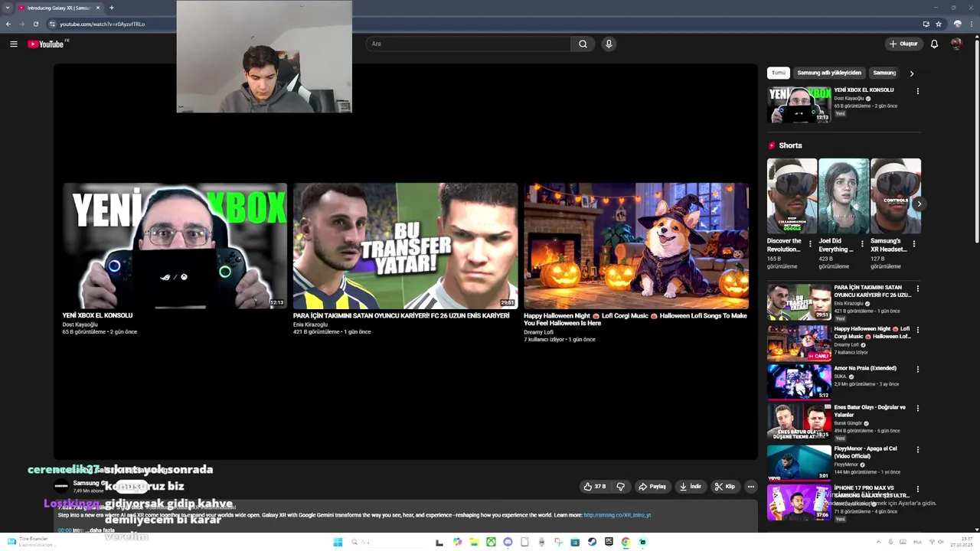Open iPhone 17 Pro Max vs Samsung thumbnail
This screenshot has width=980, height=551.
799,502
